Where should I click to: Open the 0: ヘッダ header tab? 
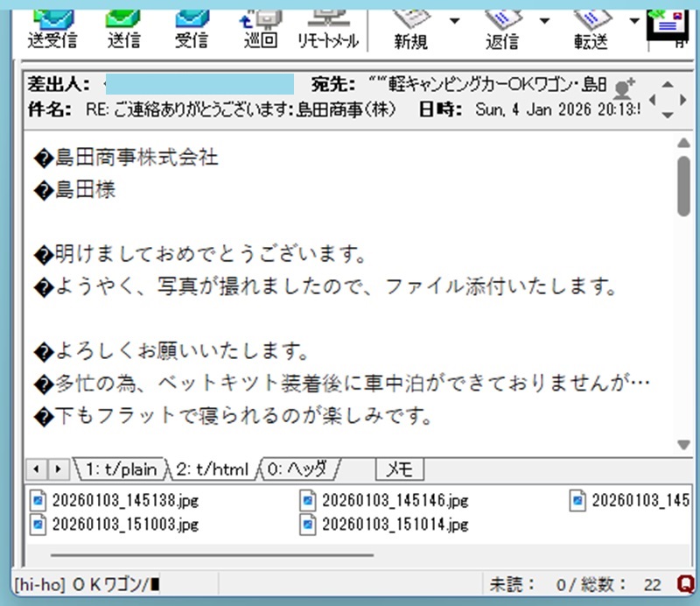(x=297, y=469)
